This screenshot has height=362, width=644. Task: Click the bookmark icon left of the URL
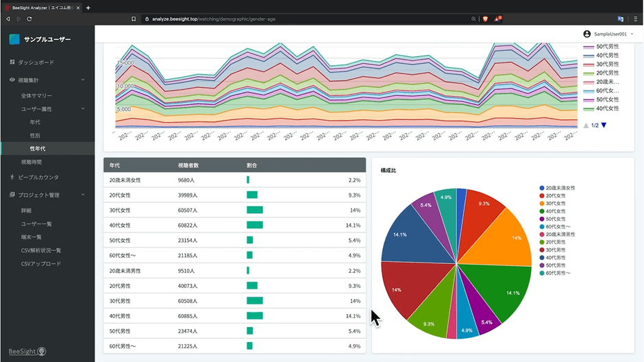[x=134, y=19]
